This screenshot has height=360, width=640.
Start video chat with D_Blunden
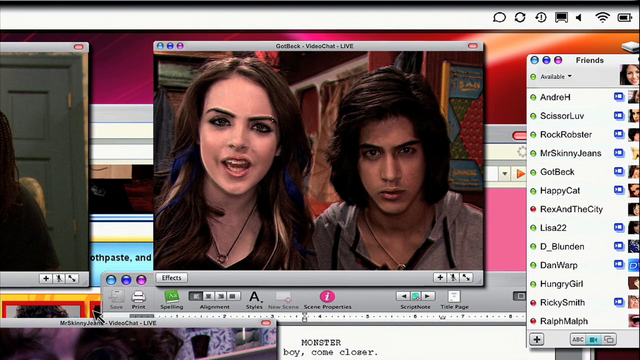coord(619,246)
